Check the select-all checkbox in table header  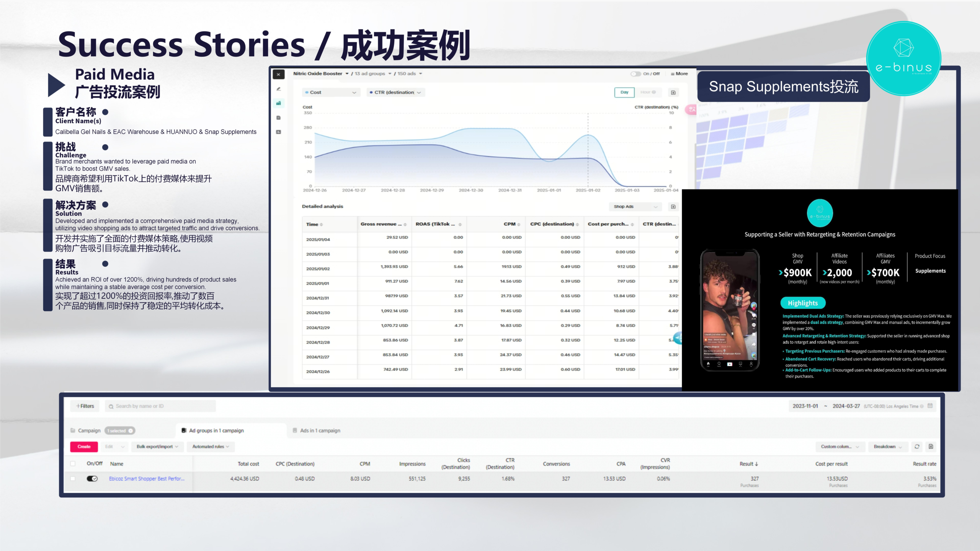(73, 464)
